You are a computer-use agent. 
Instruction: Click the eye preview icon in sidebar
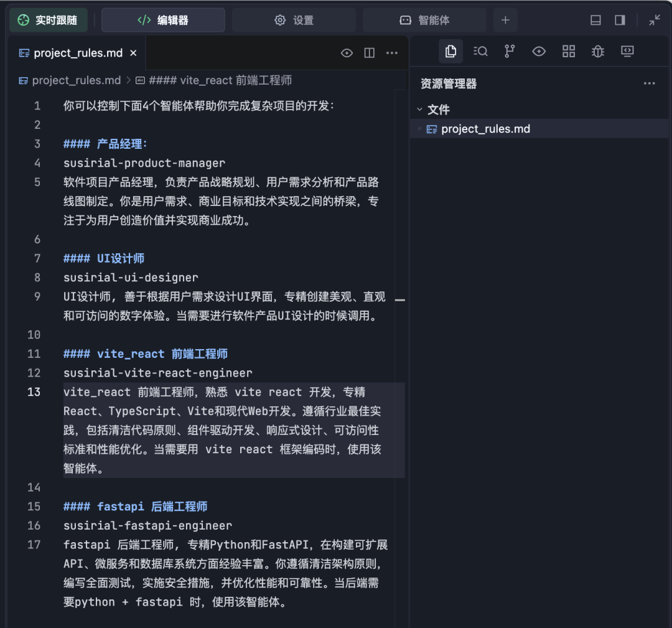(539, 52)
